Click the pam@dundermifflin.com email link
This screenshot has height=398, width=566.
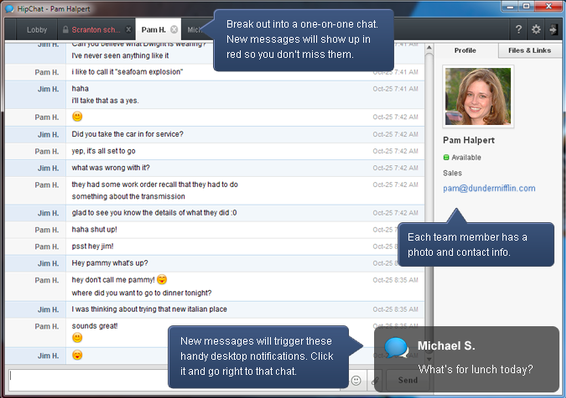point(489,188)
